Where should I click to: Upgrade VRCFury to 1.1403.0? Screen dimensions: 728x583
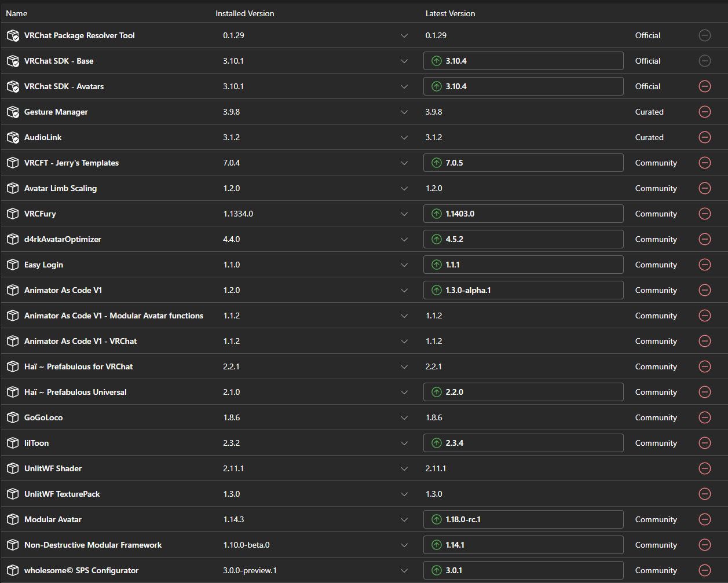[524, 214]
